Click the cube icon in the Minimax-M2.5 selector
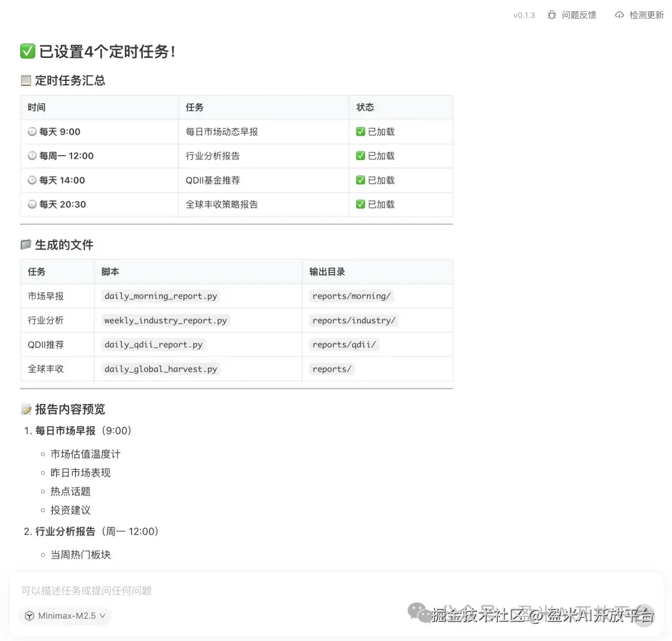Viewport: 672px width, 641px height. tap(29, 615)
